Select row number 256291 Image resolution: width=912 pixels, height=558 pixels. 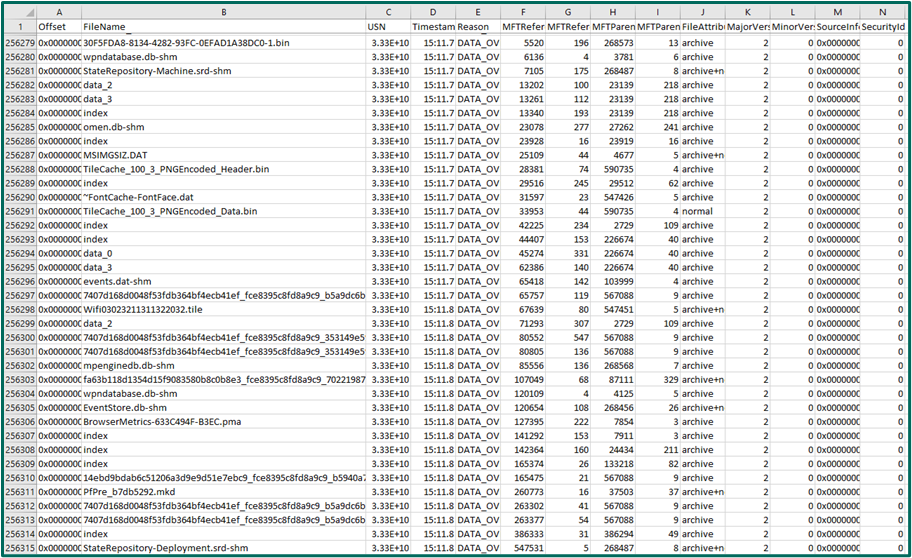click(20, 211)
